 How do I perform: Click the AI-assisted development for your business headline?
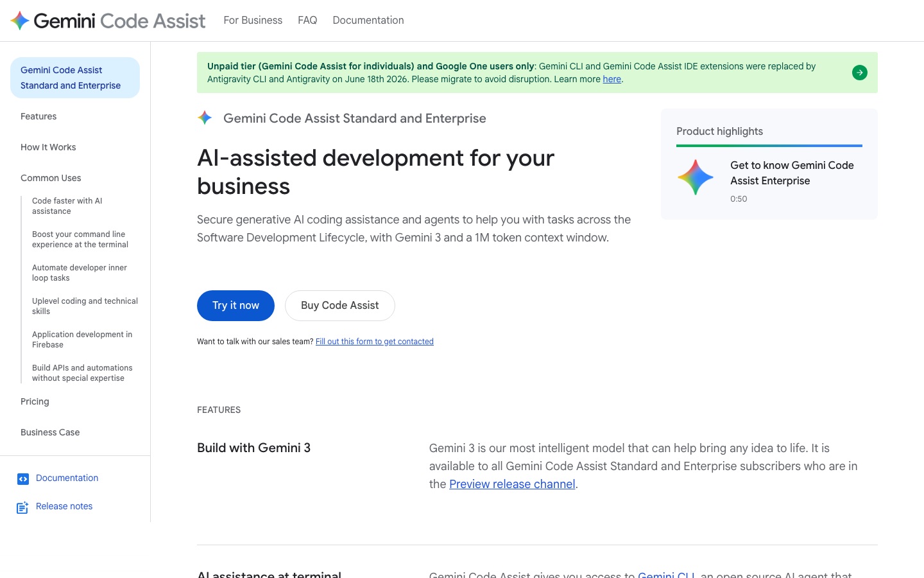(x=375, y=172)
